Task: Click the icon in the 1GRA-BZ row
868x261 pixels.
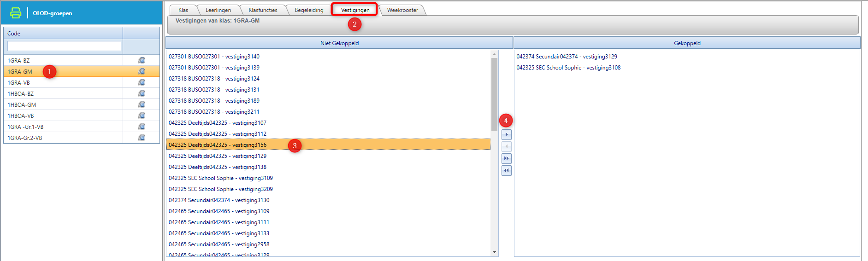Action: 142,60
